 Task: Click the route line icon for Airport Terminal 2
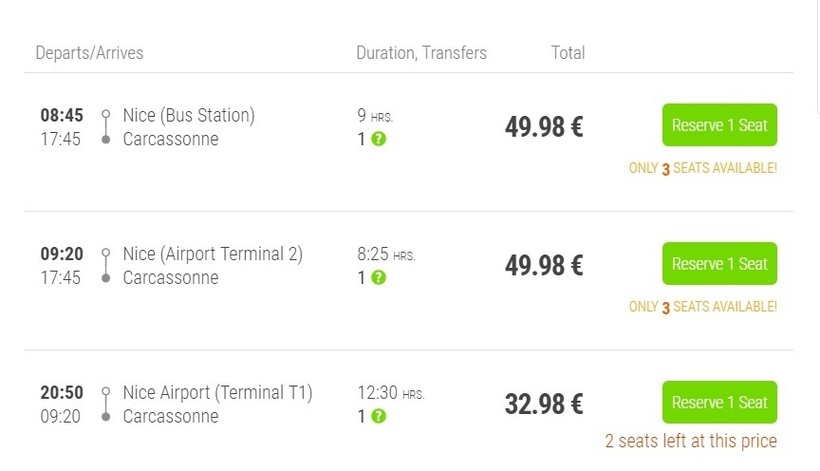(106, 265)
